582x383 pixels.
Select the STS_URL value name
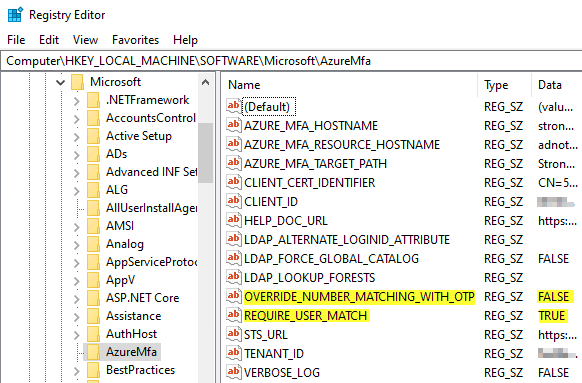[x=266, y=335]
